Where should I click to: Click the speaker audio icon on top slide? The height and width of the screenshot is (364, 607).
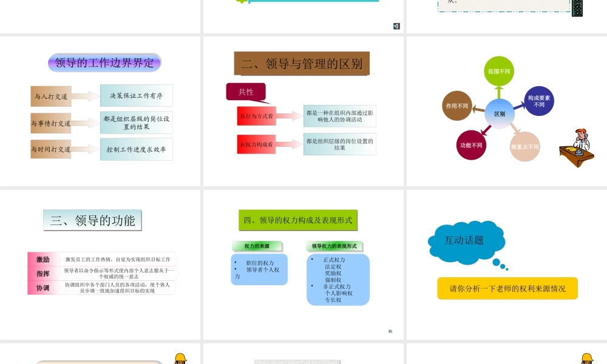coord(396,26)
